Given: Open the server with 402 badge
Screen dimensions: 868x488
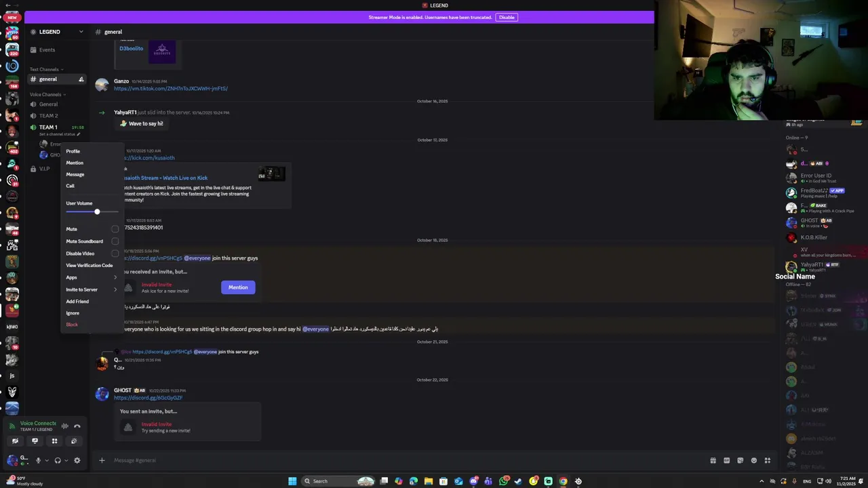Looking at the screenshot, I should (x=12, y=148).
